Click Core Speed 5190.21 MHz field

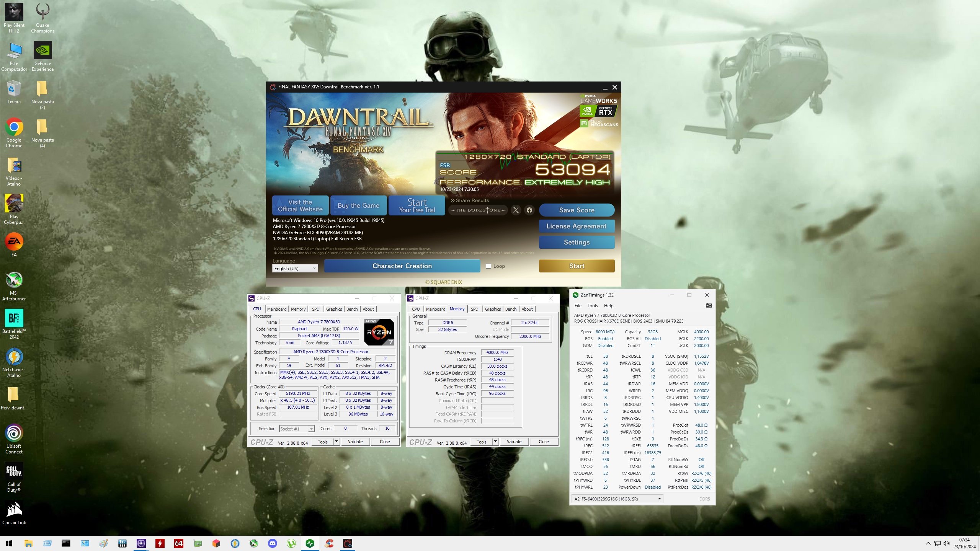298,393
